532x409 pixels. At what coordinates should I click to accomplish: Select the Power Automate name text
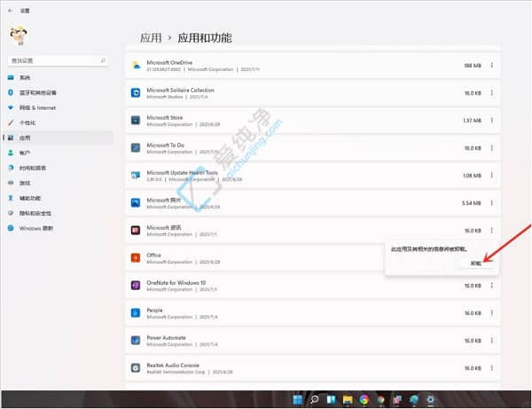[166, 338]
